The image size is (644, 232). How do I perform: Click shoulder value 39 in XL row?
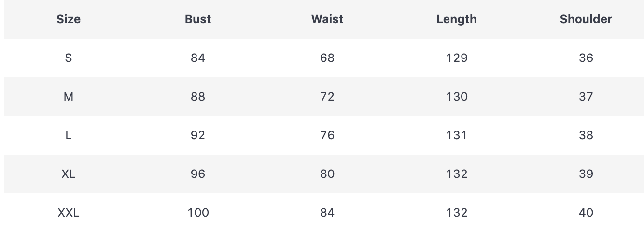tap(586, 174)
